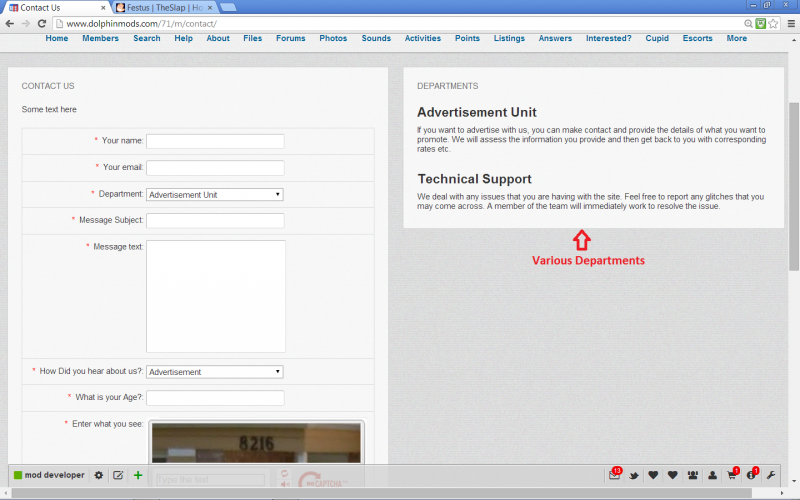The height and width of the screenshot is (500, 800).
Task: Open Activities in the navigation menu
Action: (423, 38)
